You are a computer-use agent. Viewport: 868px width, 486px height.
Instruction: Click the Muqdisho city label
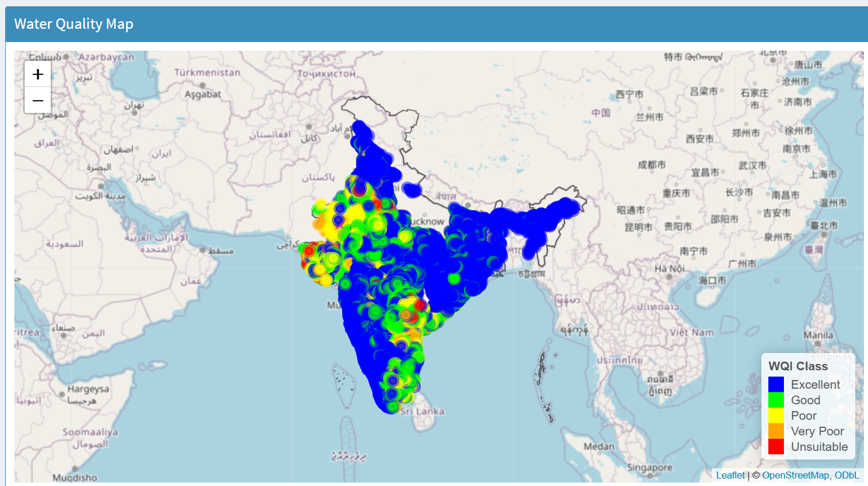75,477
